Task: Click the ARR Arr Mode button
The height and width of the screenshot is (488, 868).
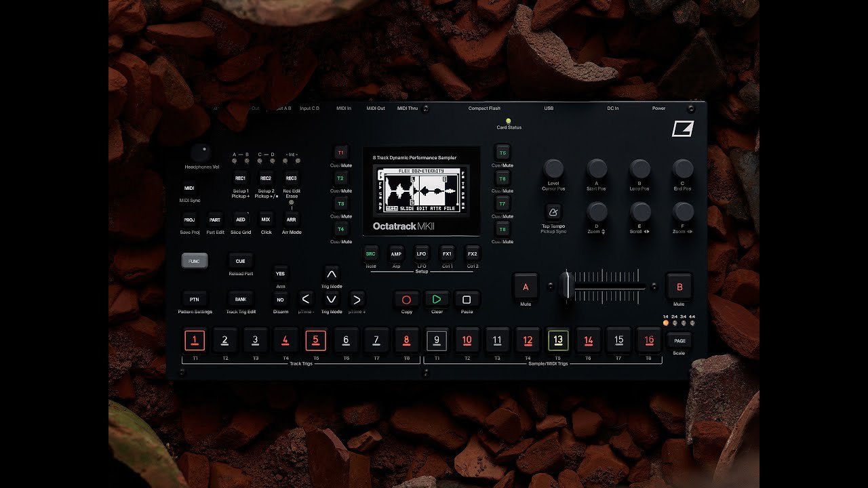Action: tap(291, 220)
